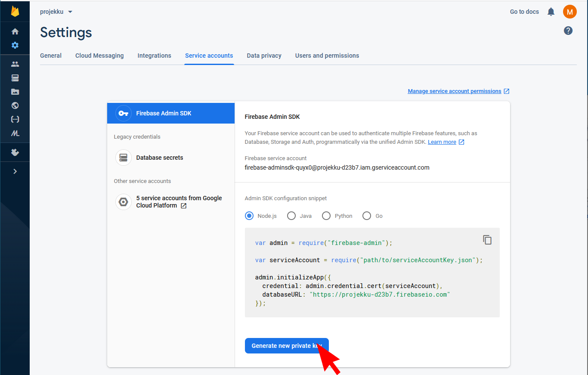
Task: Click the Database secrets storage icon
Action: coord(124,158)
